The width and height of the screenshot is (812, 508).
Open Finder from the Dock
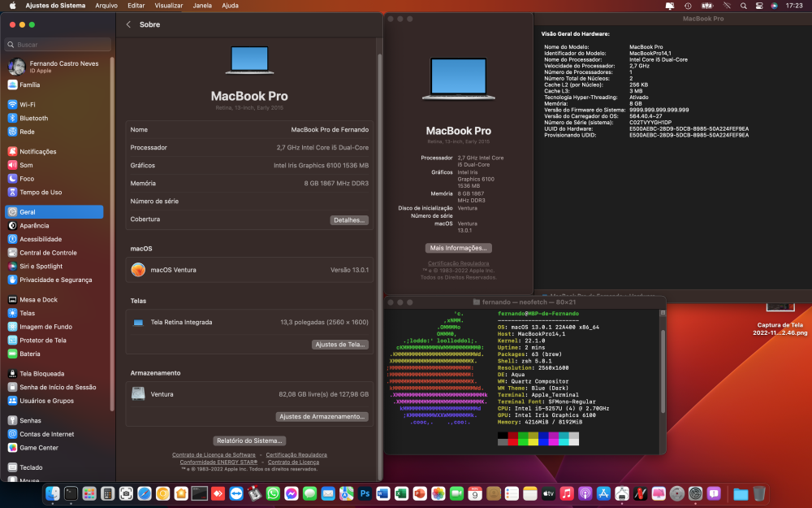pyautogui.click(x=53, y=494)
